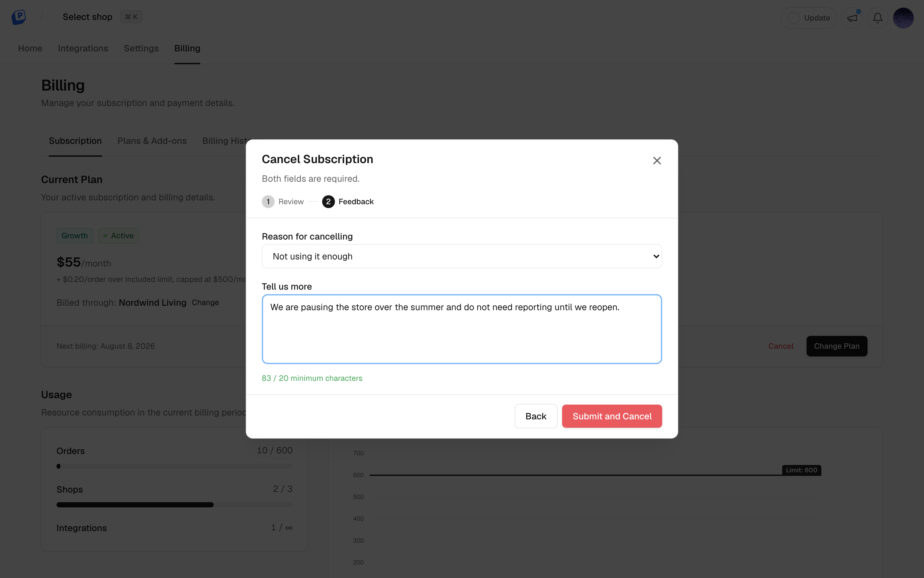Image resolution: width=924 pixels, height=578 pixels.
Task: Open the Subscription sub-tab
Action: tap(75, 141)
